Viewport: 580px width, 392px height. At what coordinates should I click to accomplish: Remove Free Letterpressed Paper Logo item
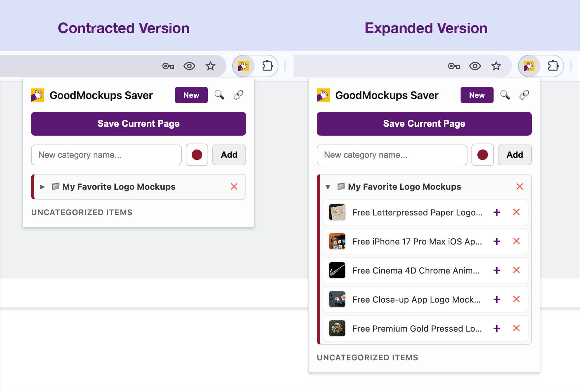tap(517, 212)
